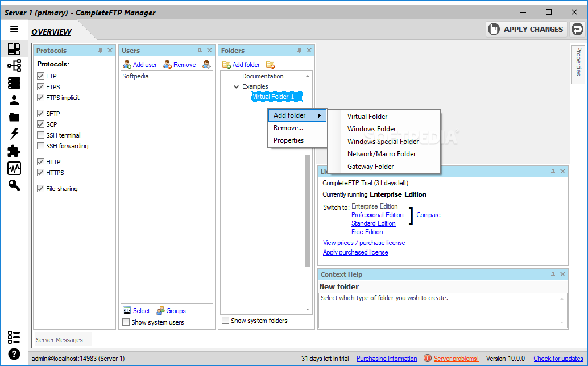Toggle the SCP checkbox
This screenshot has height=366, width=588.
click(40, 124)
